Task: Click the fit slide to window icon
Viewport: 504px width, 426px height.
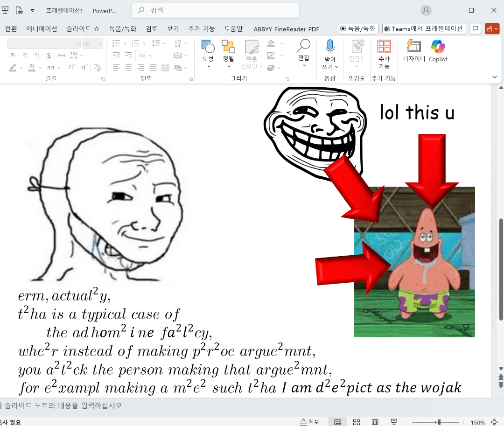Action: 495,422
